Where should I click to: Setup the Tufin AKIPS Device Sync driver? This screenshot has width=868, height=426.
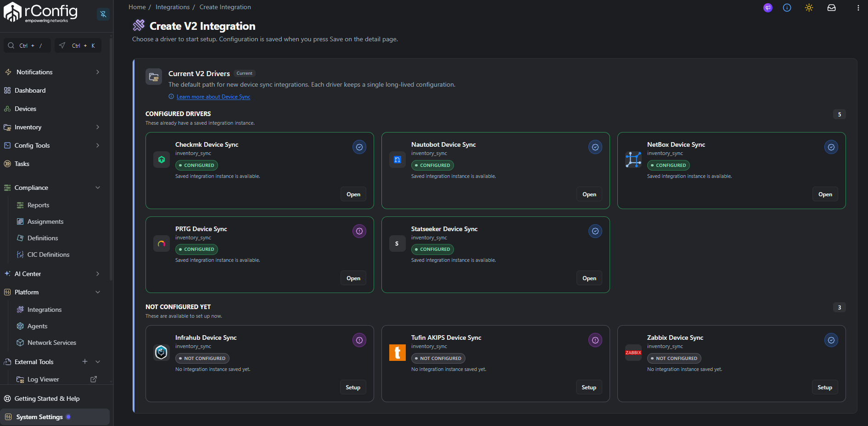point(589,387)
